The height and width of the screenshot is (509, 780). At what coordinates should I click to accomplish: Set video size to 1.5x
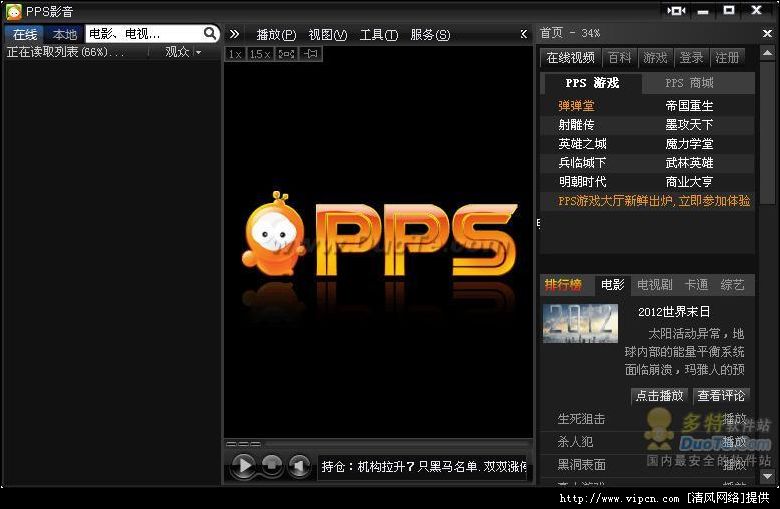coord(260,54)
